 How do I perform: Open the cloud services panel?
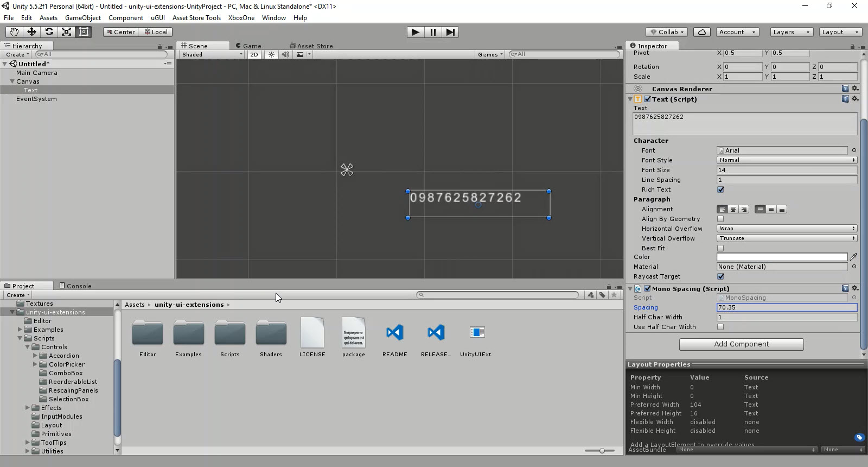(x=701, y=32)
